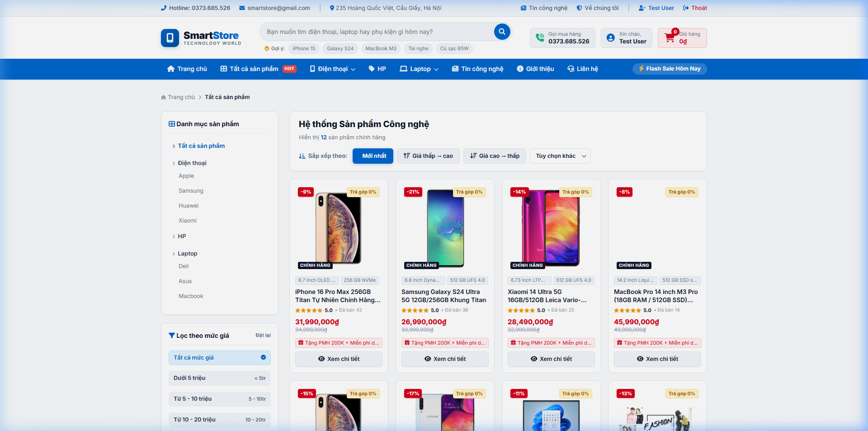Screen dimensions: 868x431
Task: Open Samsung Galaxy S24 Ultra product image
Action: 445,228
